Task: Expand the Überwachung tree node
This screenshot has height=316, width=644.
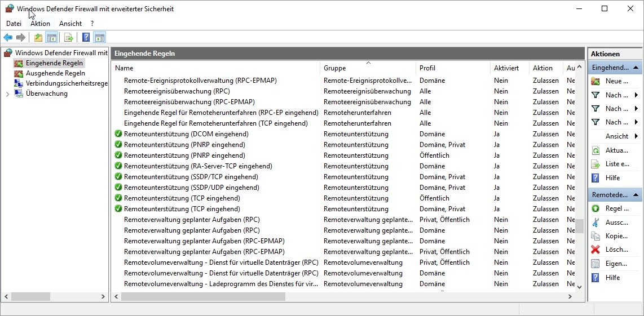Action: [7, 94]
